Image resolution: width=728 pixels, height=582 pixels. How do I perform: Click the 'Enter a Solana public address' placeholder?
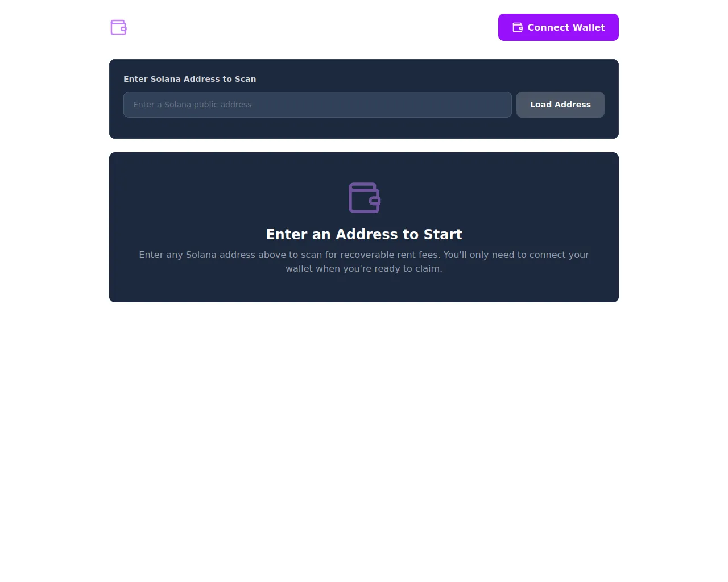[192, 105]
